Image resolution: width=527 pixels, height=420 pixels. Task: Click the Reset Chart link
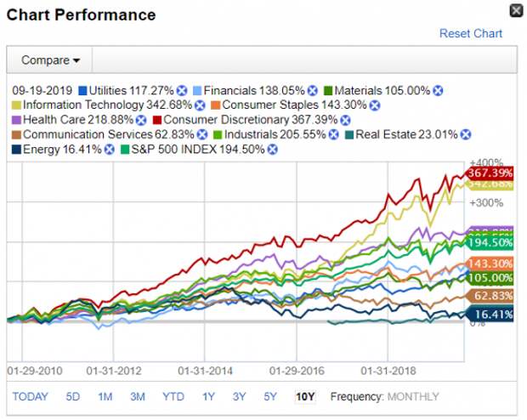tap(471, 33)
